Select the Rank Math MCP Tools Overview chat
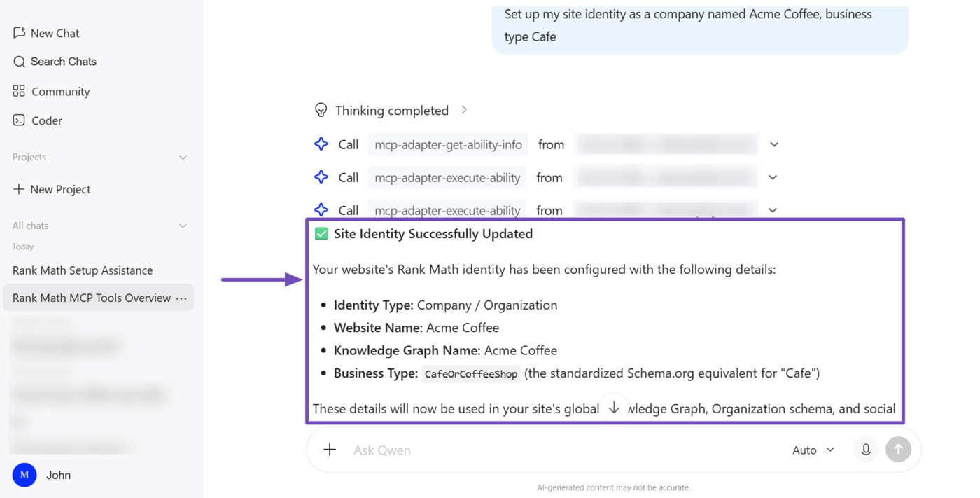 pyautogui.click(x=92, y=298)
